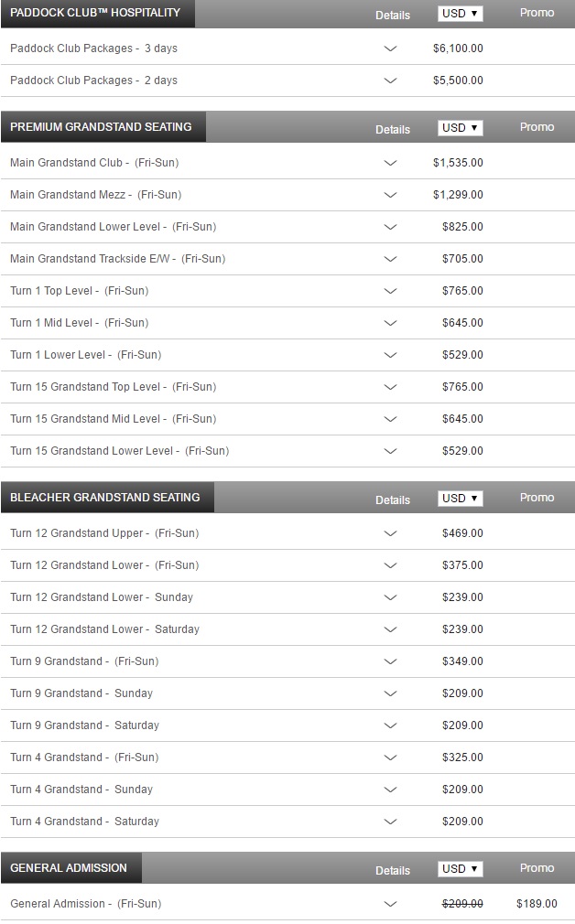Expand Turn 9 Grandstand Sunday chevron
Image resolution: width=575 pixels, height=924 pixels.
tap(390, 693)
